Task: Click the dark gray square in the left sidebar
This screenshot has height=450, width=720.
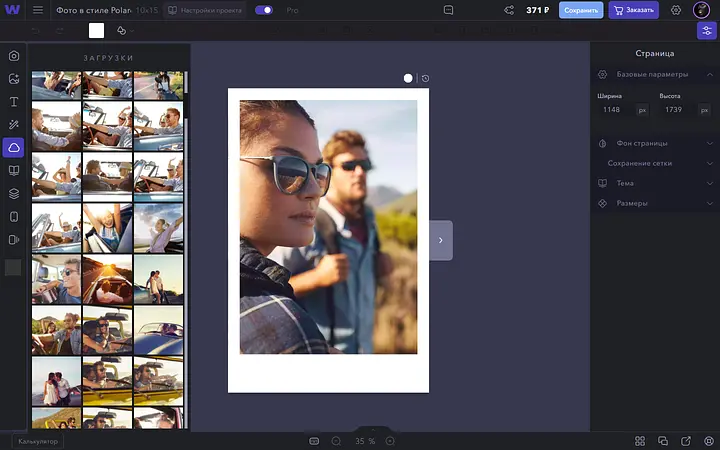Action: click(x=13, y=267)
